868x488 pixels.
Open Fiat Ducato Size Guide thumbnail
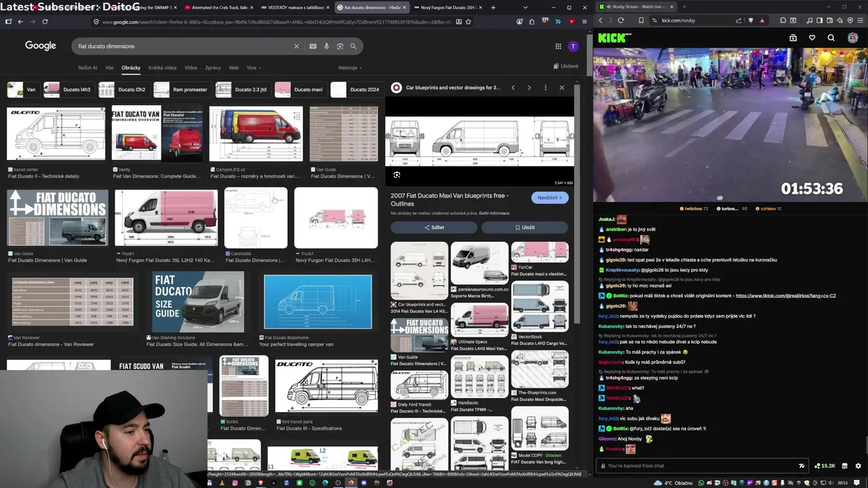click(x=198, y=302)
